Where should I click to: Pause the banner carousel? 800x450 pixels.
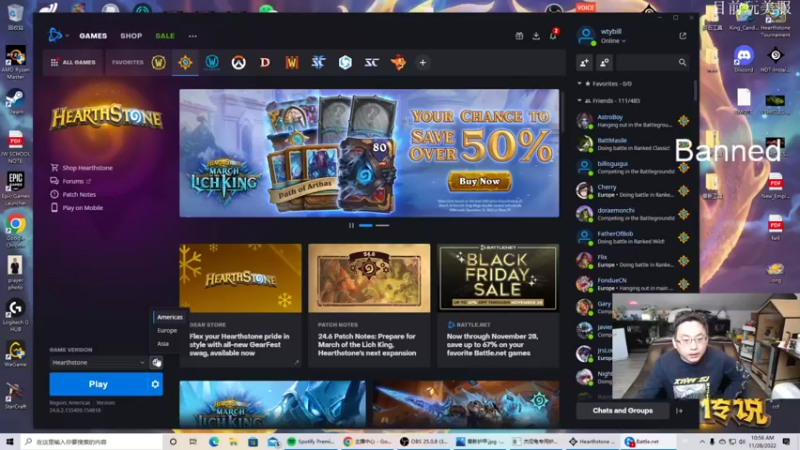(x=351, y=225)
